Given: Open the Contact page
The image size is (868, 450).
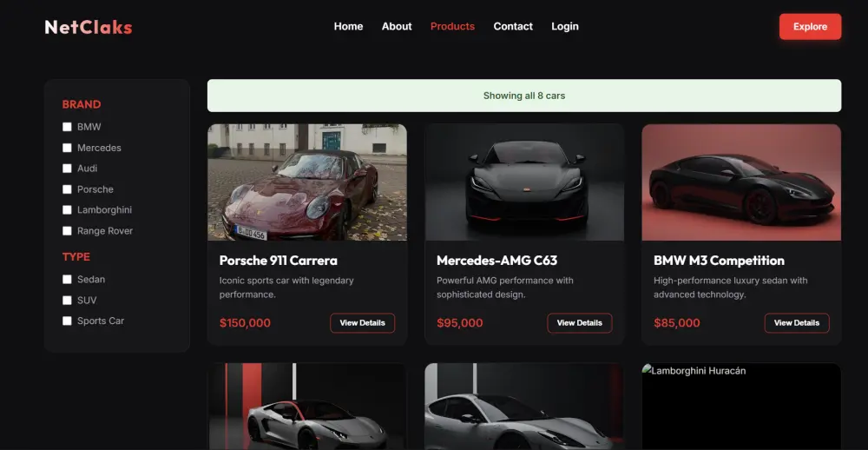Looking at the screenshot, I should [x=513, y=26].
